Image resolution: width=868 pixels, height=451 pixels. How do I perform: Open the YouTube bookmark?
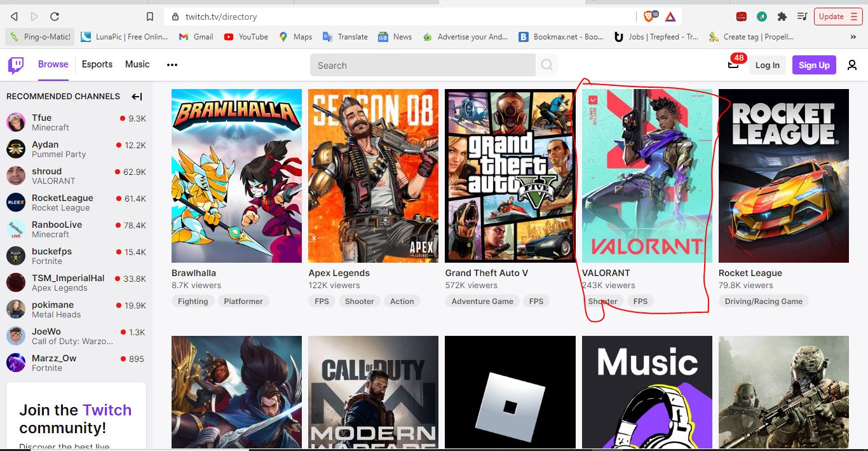point(246,37)
